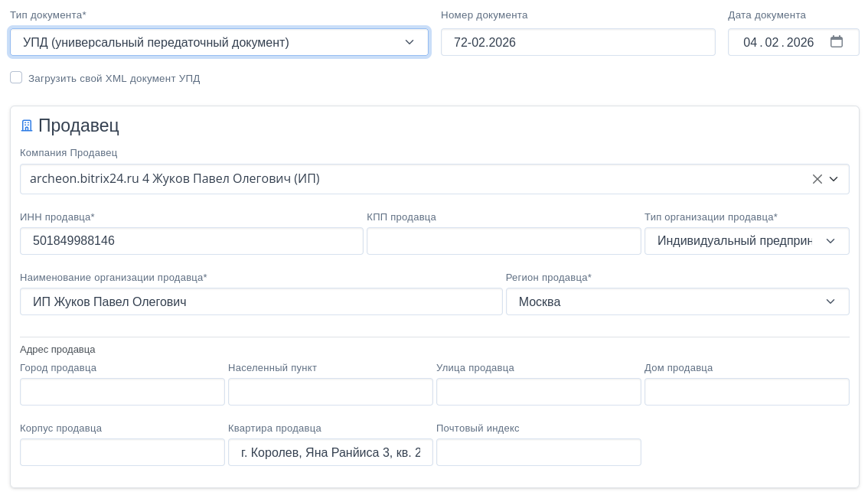The height and width of the screenshot is (492, 868).
Task: Click the Город продавца input
Action: (x=122, y=392)
